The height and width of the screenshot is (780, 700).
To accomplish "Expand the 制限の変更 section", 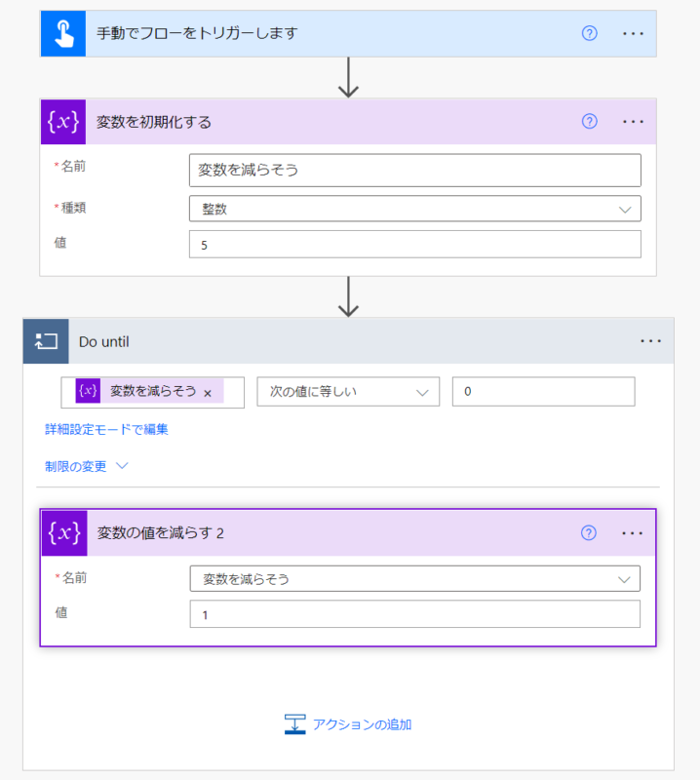I will [86, 466].
